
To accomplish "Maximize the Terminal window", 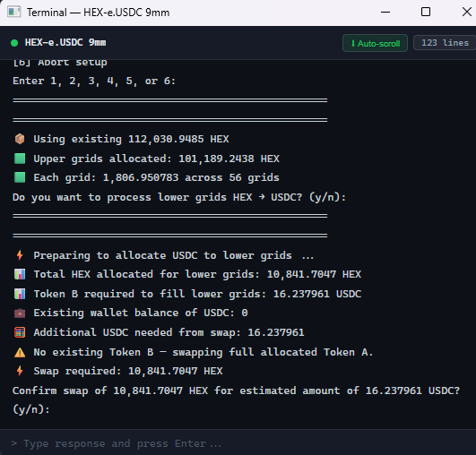I will (x=426, y=13).
